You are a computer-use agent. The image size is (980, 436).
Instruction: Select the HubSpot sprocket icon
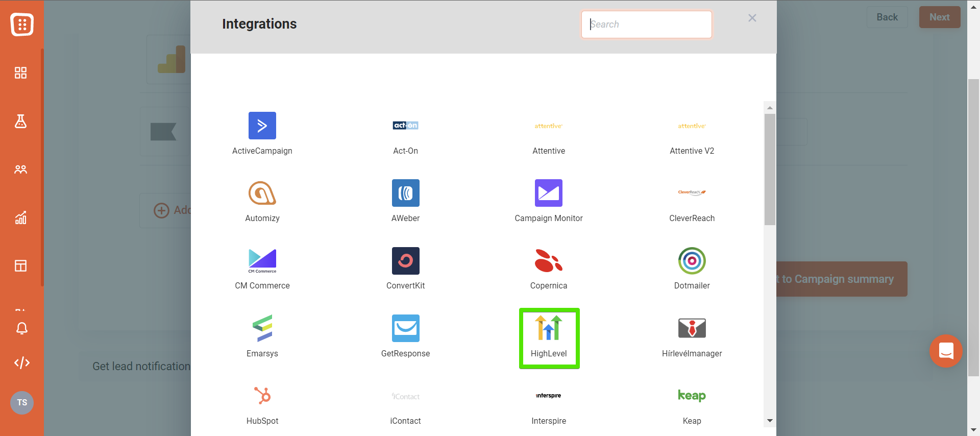tap(262, 395)
